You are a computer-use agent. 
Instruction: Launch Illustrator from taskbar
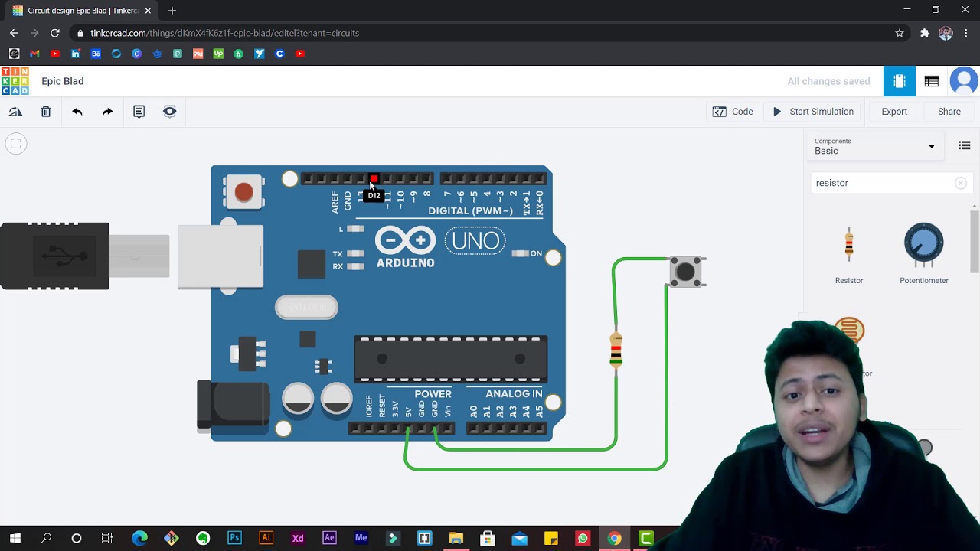pyautogui.click(x=266, y=538)
